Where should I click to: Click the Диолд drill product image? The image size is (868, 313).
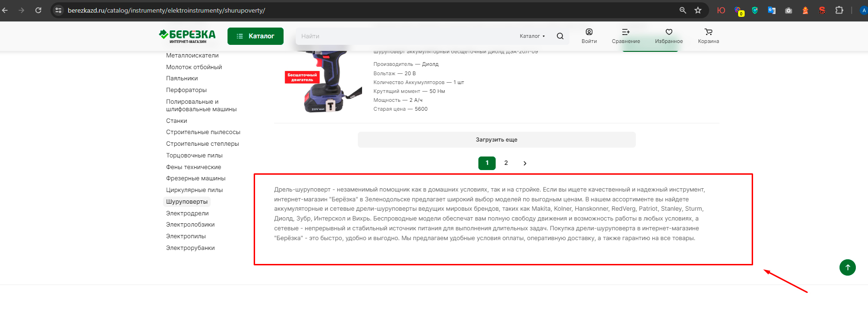pos(323,82)
